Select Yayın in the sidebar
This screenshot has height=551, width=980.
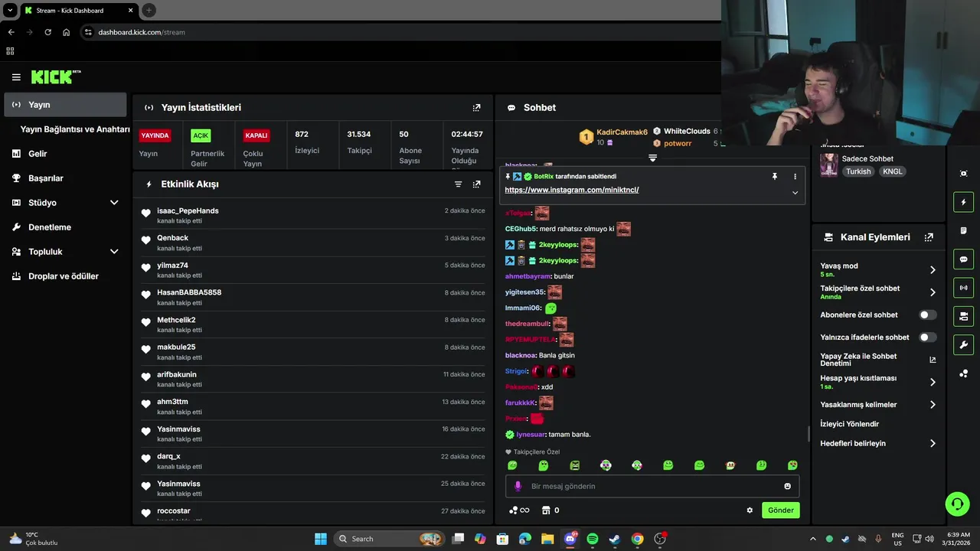click(x=65, y=105)
